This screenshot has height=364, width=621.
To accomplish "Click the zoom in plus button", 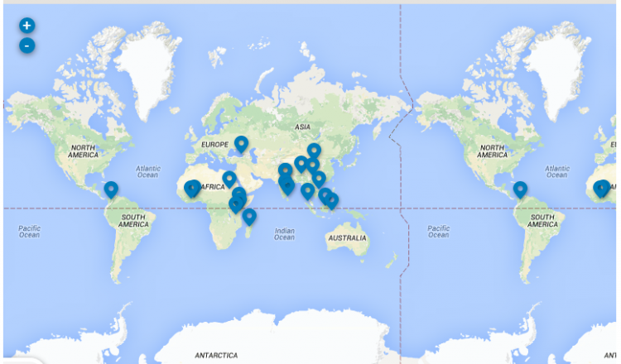I will (x=26, y=26).
